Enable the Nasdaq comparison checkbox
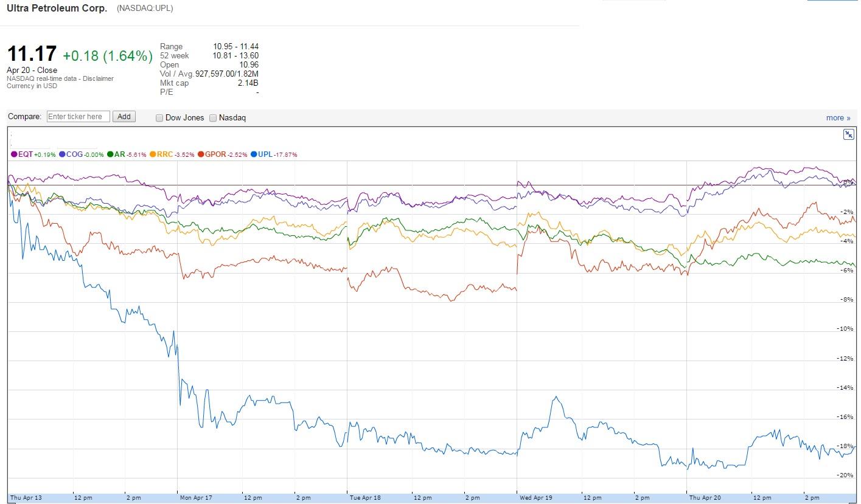 tap(213, 118)
